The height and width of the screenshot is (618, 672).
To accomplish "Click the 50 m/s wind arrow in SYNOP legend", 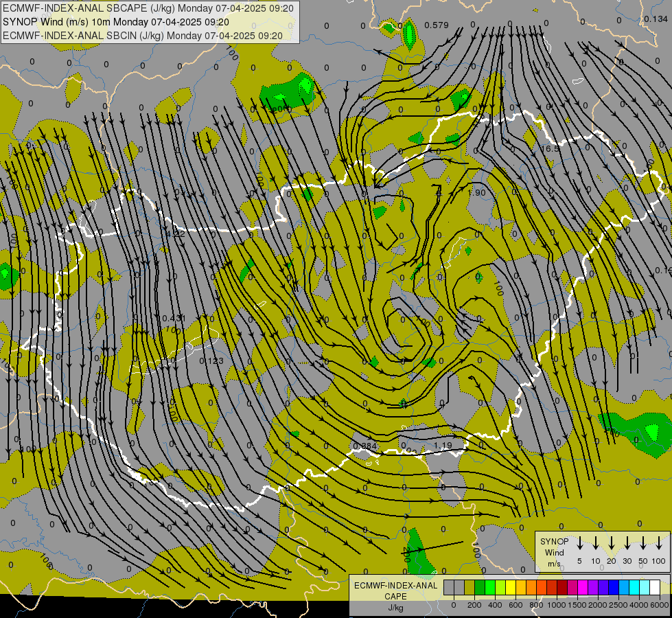I will pyautogui.click(x=643, y=543).
